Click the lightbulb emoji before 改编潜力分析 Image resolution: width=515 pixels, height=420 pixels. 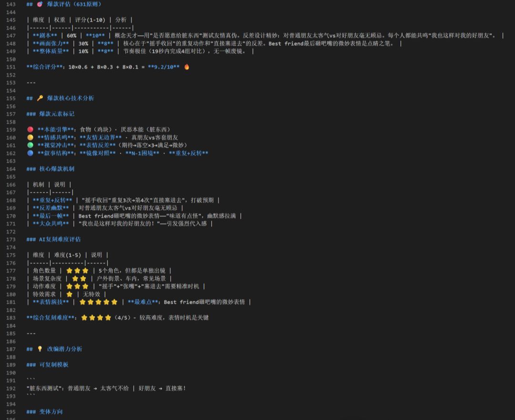(x=40, y=349)
